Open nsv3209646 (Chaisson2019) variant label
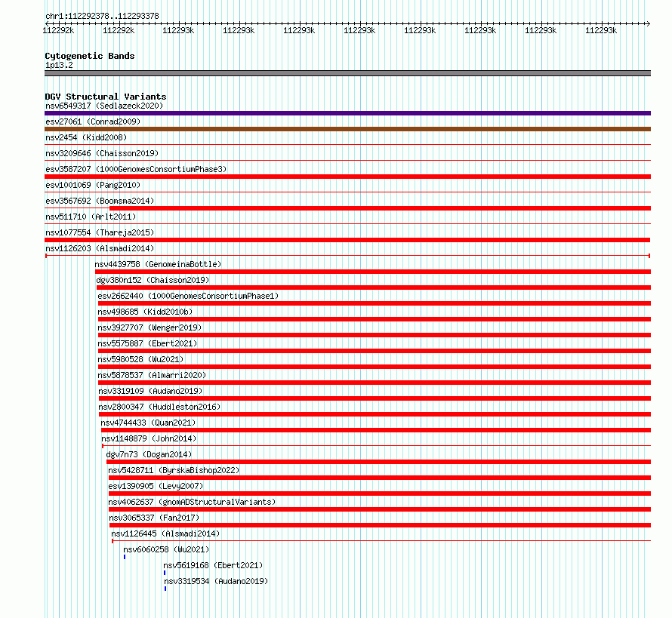672x618 pixels. click(x=102, y=153)
